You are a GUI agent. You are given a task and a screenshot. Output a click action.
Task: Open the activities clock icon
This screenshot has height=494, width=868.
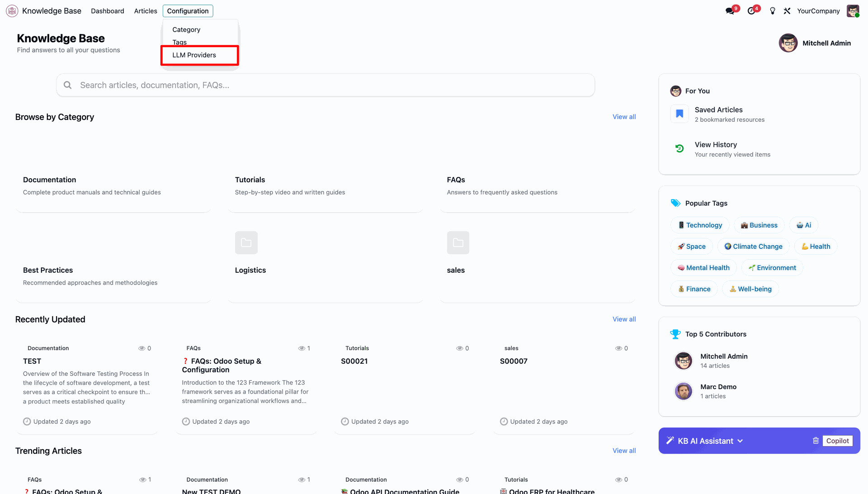pyautogui.click(x=751, y=11)
